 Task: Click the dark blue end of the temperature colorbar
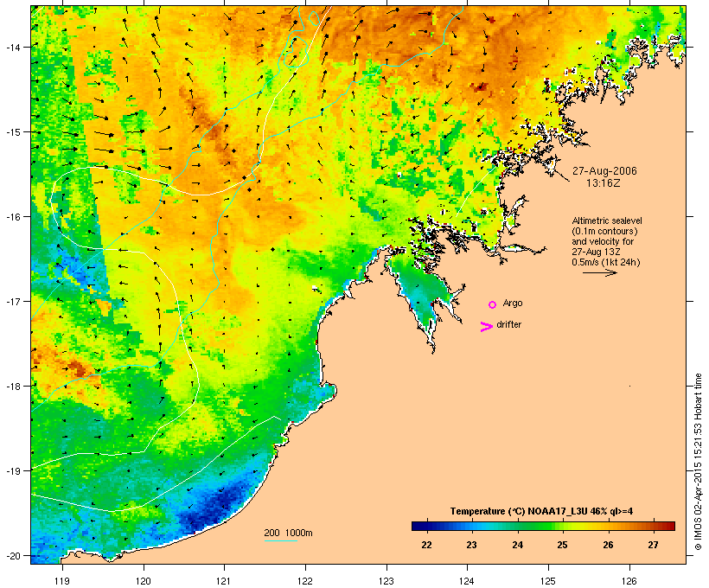point(418,526)
